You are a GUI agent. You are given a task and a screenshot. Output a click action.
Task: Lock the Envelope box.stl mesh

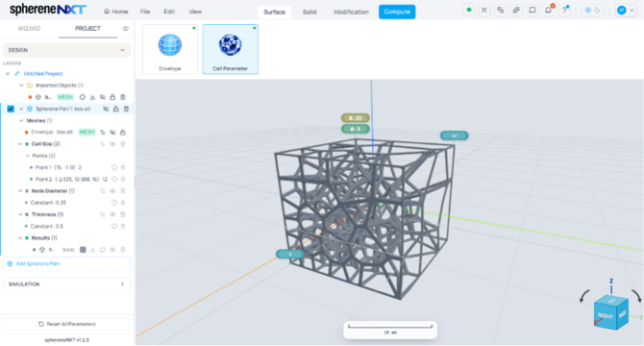123,133
